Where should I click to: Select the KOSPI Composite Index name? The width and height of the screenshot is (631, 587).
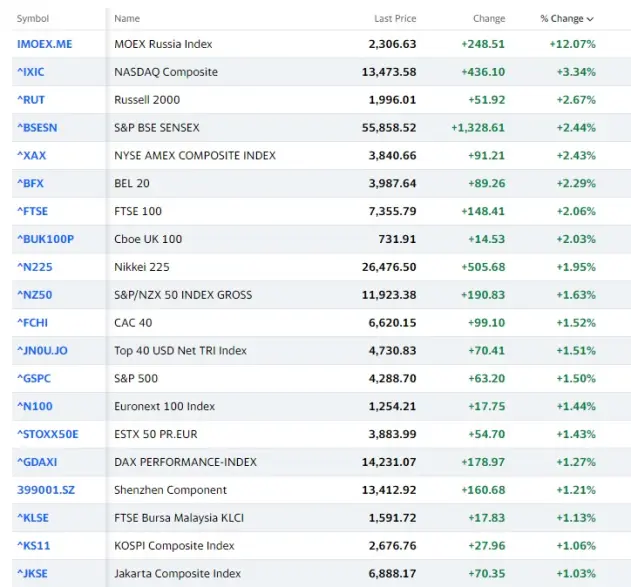174,546
